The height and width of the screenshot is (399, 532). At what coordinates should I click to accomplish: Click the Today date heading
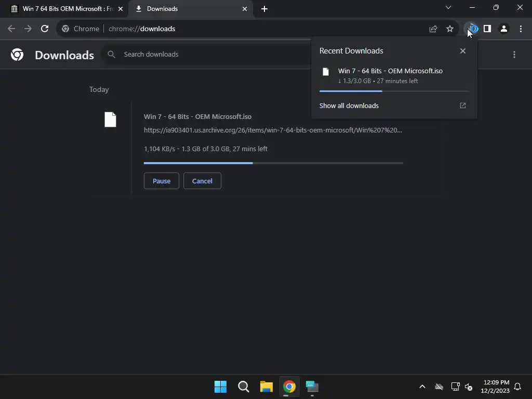[x=99, y=89]
